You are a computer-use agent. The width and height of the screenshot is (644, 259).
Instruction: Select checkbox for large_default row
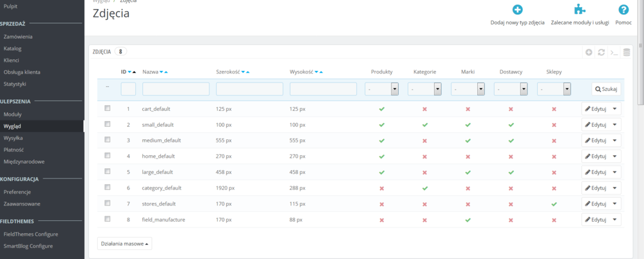click(108, 171)
